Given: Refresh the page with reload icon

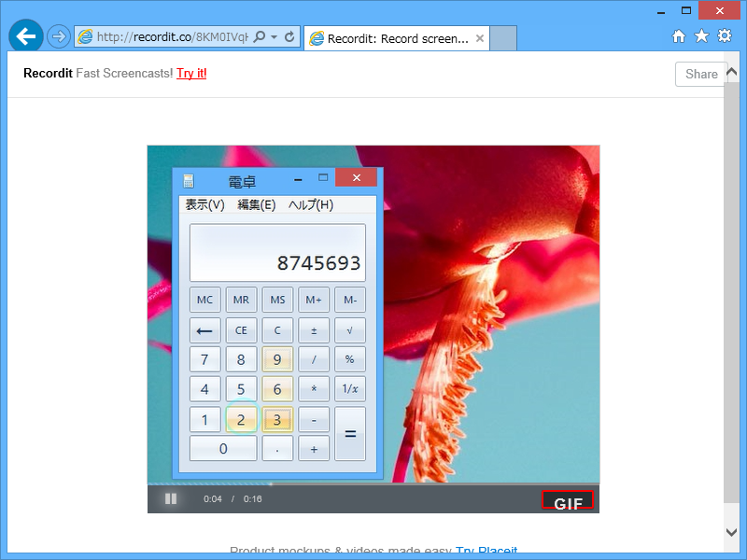Looking at the screenshot, I should 289,36.
